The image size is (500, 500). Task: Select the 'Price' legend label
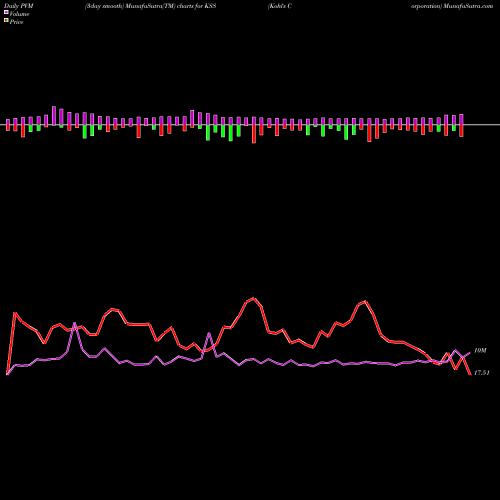16,22
